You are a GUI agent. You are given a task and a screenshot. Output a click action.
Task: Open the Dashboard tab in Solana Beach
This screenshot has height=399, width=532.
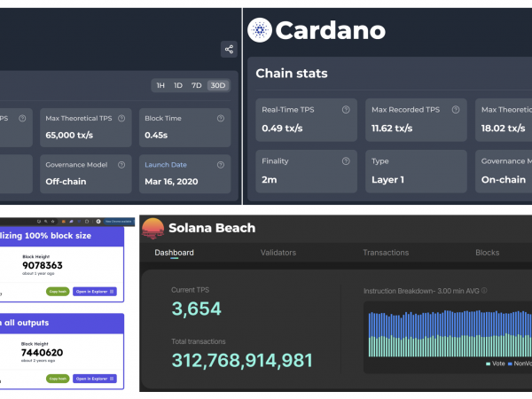click(x=174, y=253)
